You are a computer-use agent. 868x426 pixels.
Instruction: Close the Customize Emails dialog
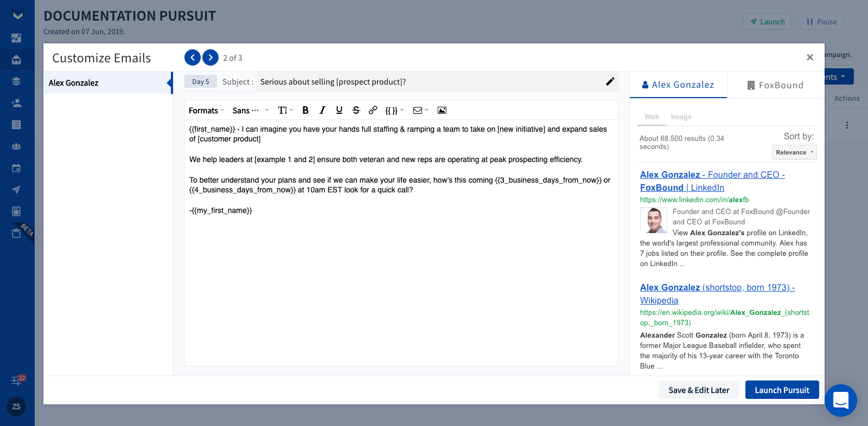810,57
